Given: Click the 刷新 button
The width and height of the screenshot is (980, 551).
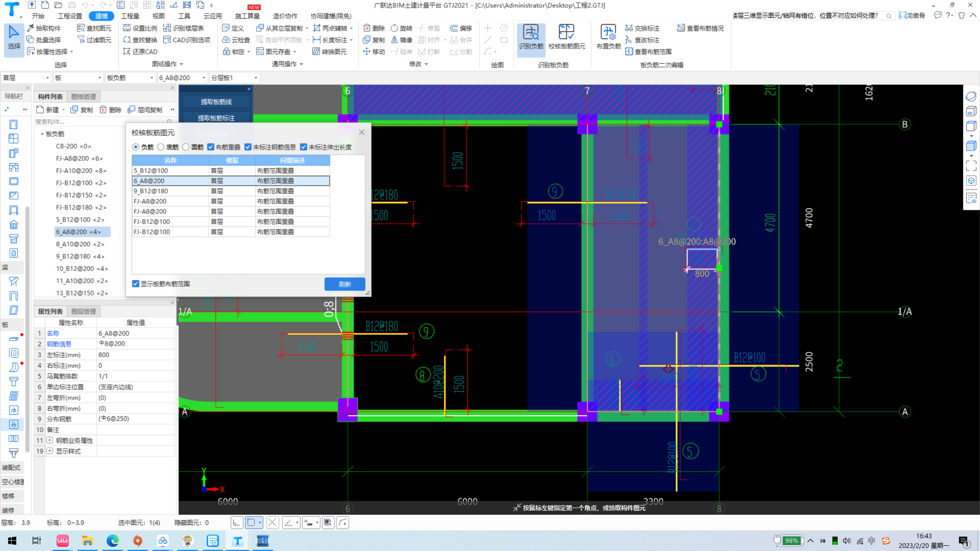Looking at the screenshot, I should 345,284.
